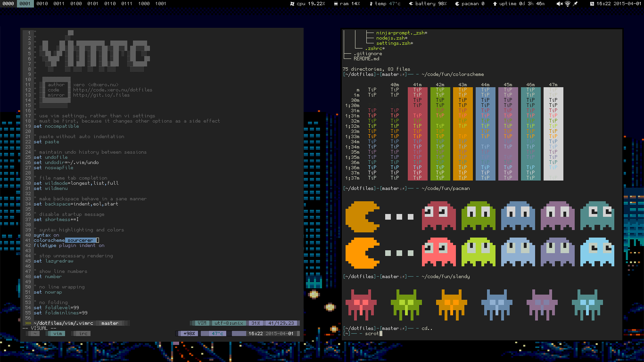Switch to workspace 1001
This screenshot has height=362, width=644.
(x=161, y=4)
